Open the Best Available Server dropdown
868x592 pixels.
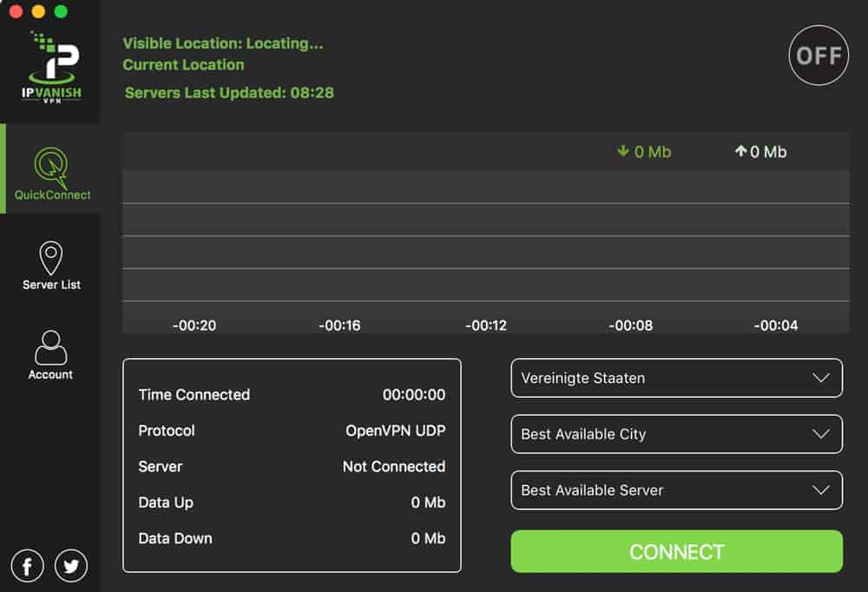[x=676, y=490]
